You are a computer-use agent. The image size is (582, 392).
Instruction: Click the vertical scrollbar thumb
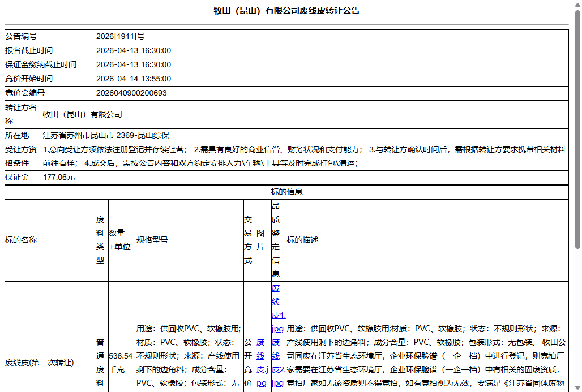(x=577, y=130)
